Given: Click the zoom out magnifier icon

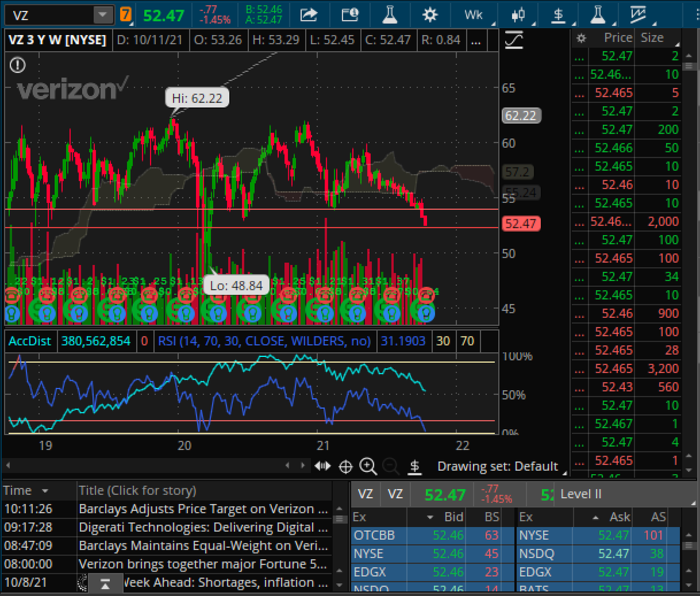Looking at the screenshot, I should tap(391, 466).
